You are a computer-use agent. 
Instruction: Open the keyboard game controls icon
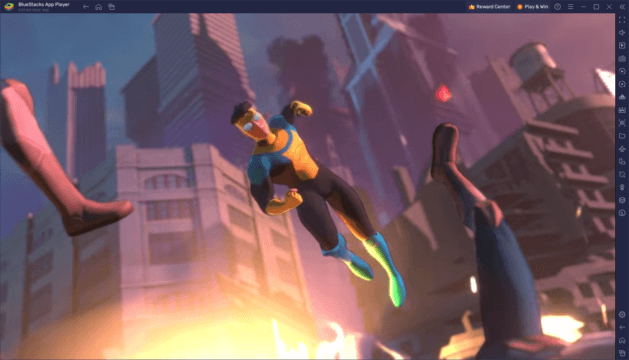(622, 58)
